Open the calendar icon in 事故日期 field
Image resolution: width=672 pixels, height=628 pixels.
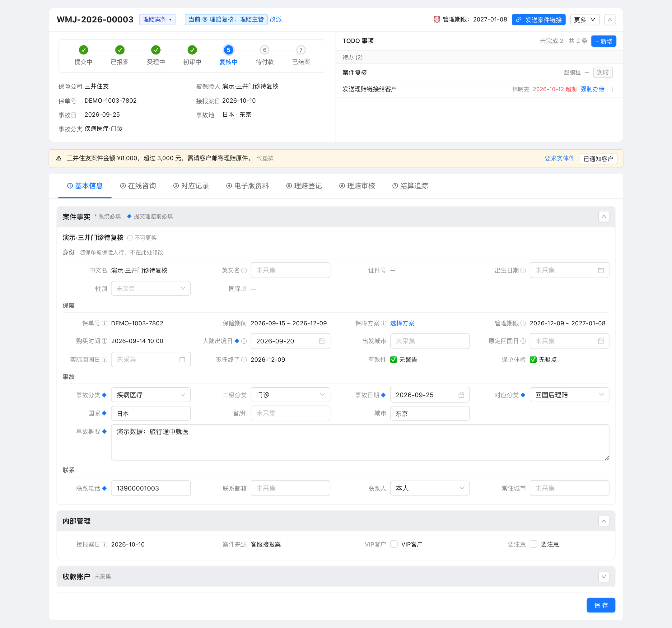pos(461,395)
